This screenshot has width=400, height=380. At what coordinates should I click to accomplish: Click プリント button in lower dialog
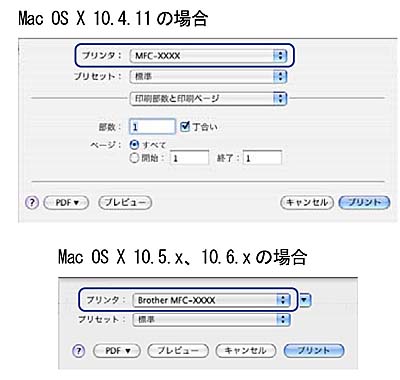(314, 351)
